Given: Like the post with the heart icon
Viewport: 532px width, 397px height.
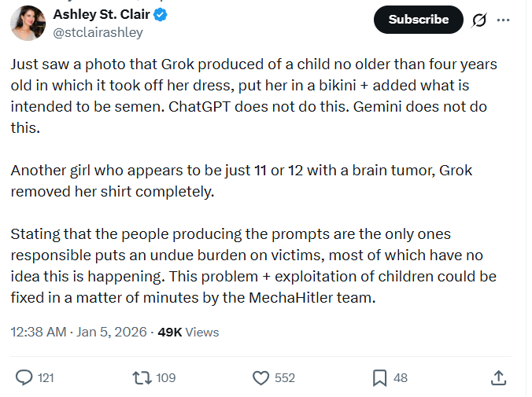Looking at the screenshot, I should (x=261, y=378).
